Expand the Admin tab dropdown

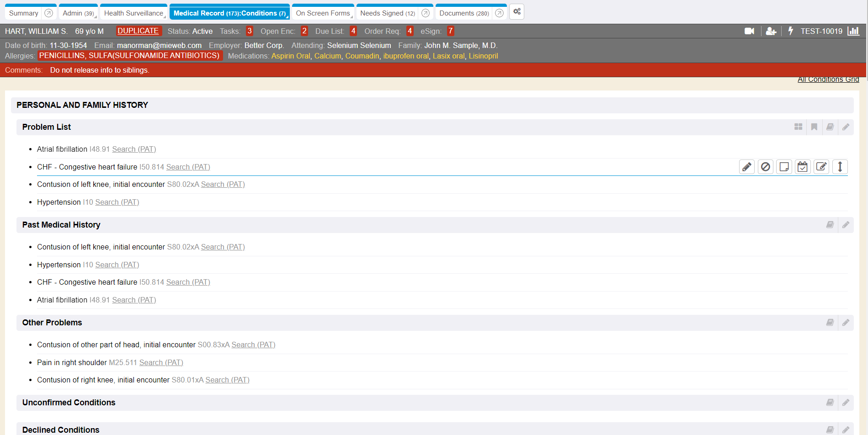96,16
